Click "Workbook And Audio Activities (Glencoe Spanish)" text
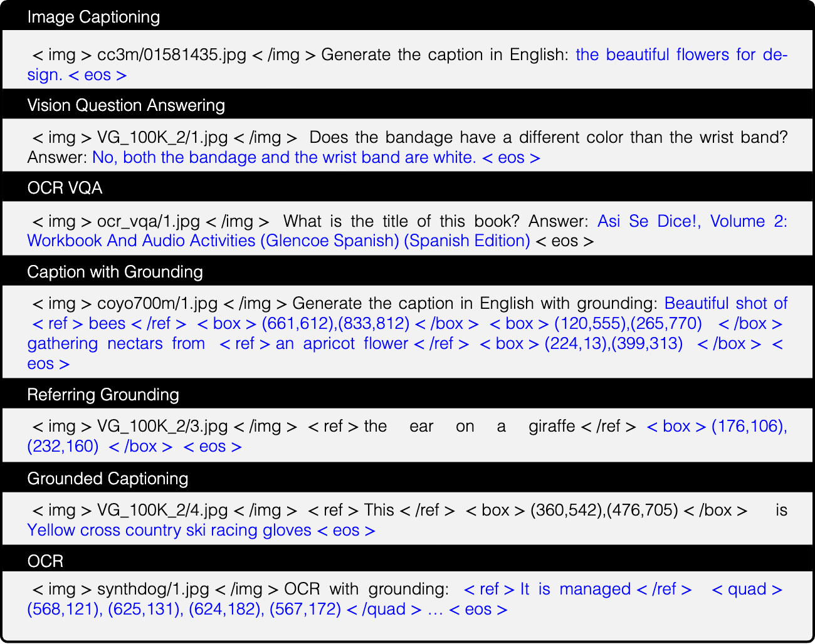The width and height of the screenshot is (815, 644). coord(213,241)
